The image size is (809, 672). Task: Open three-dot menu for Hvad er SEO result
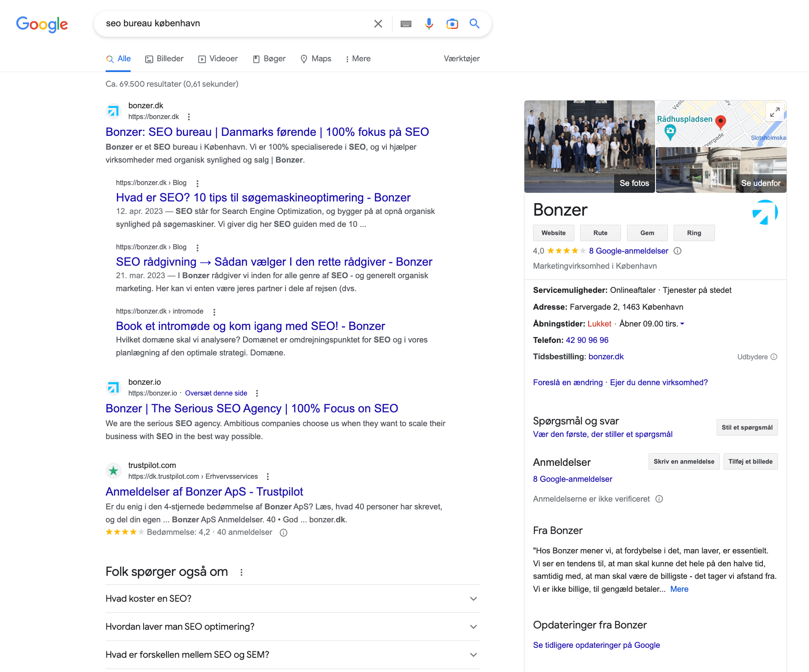pyautogui.click(x=198, y=183)
